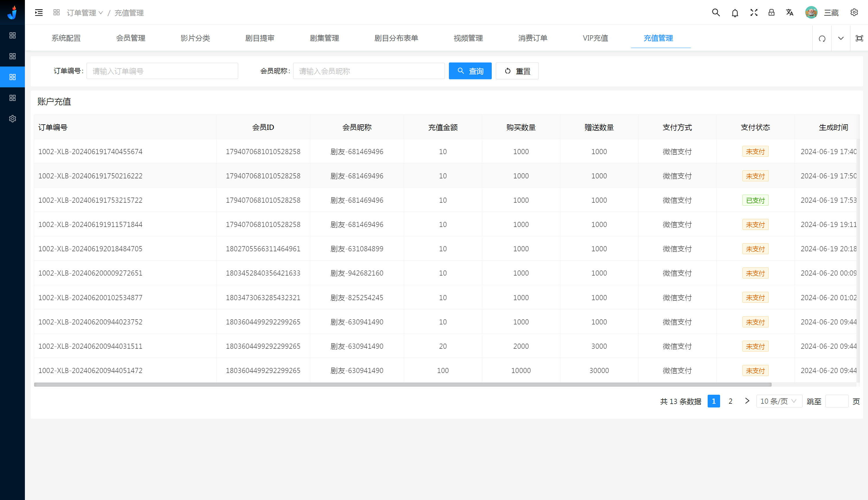
Task: Go to pagination page 2
Action: pyautogui.click(x=730, y=401)
